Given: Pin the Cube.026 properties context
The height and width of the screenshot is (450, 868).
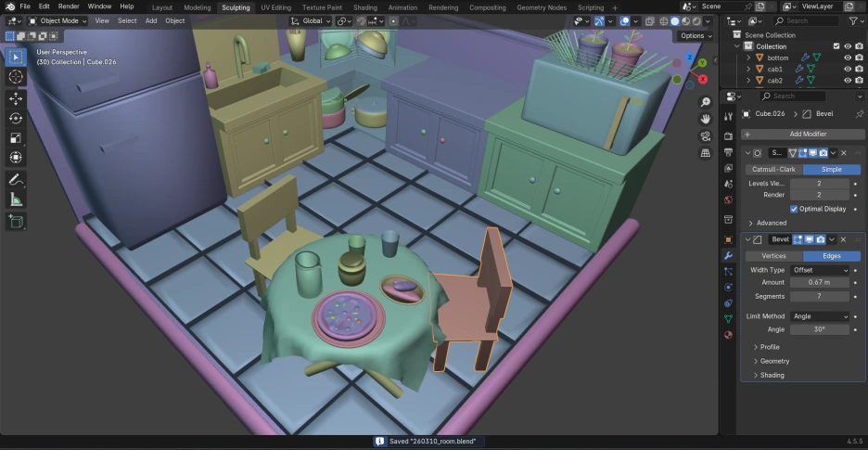Looking at the screenshot, I should pos(859,113).
